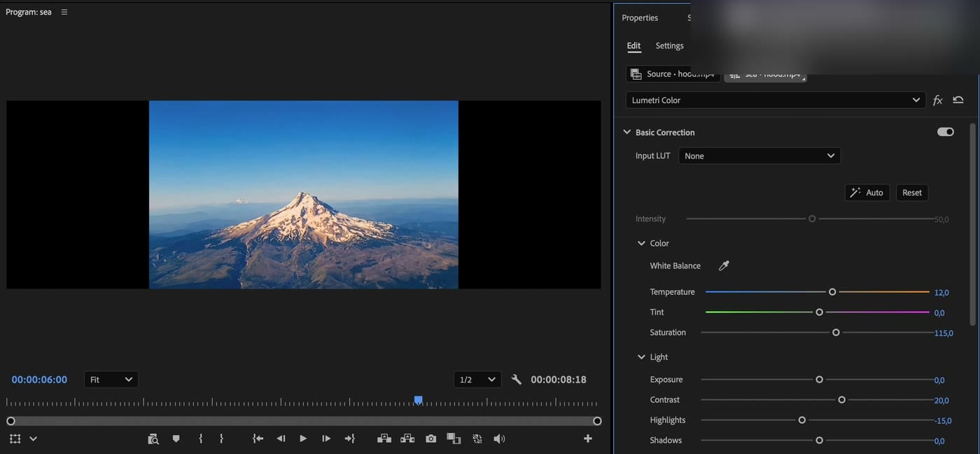Click the speaker audio icon

(x=499, y=439)
